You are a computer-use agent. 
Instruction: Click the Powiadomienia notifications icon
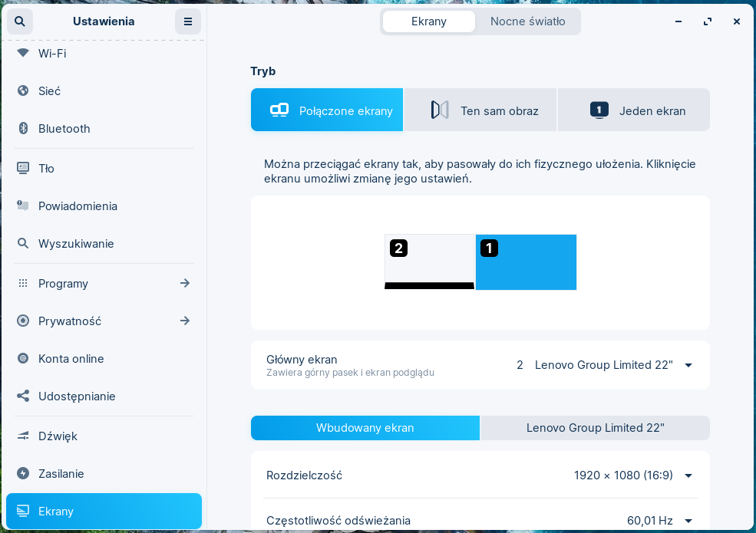[x=23, y=206]
